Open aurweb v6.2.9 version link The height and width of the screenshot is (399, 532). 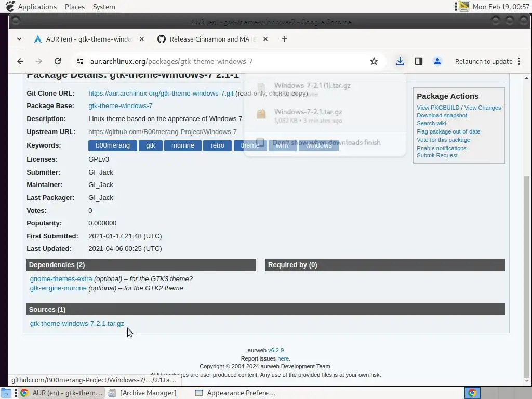pos(276,350)
